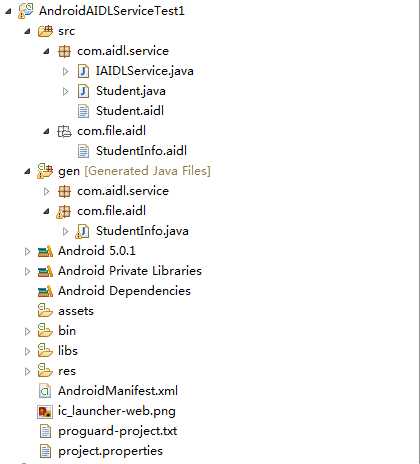The image size is (420, 464).
Task: Collapse the AndroidAIDLServiceTest1 project node
Action: click(8, 12)
